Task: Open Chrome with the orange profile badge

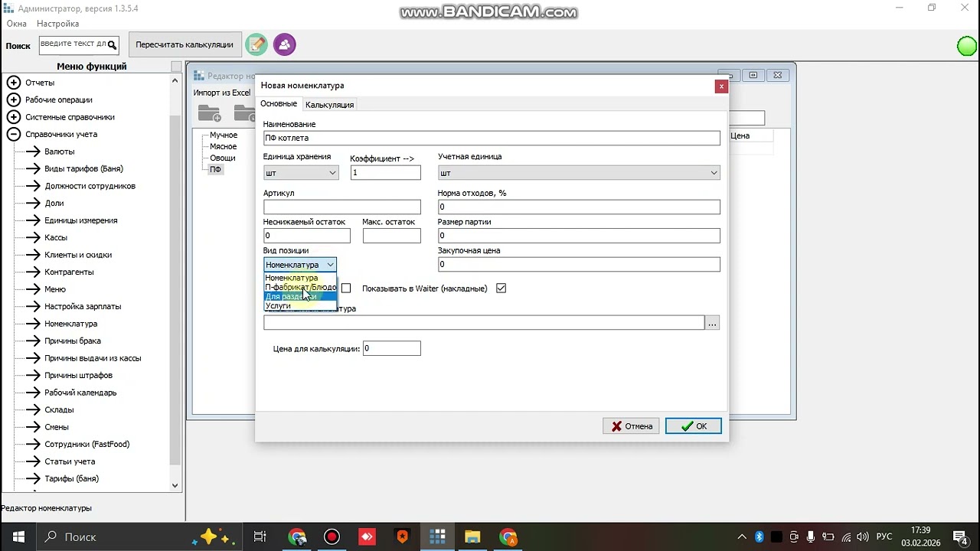Action: (508, 536)
